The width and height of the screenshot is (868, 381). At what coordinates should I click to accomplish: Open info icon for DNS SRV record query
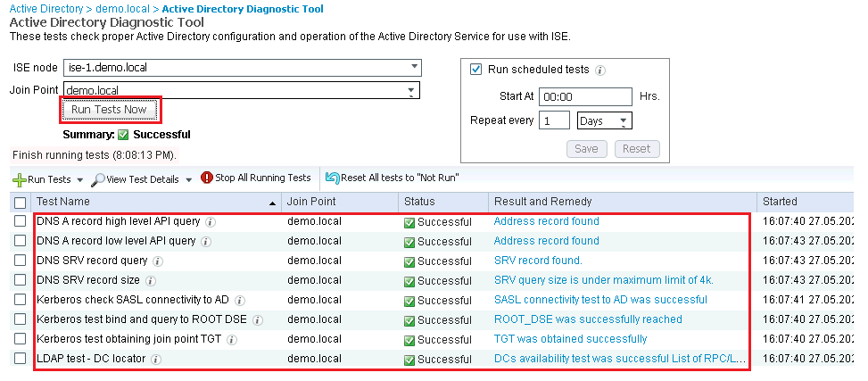click(157, 261)
